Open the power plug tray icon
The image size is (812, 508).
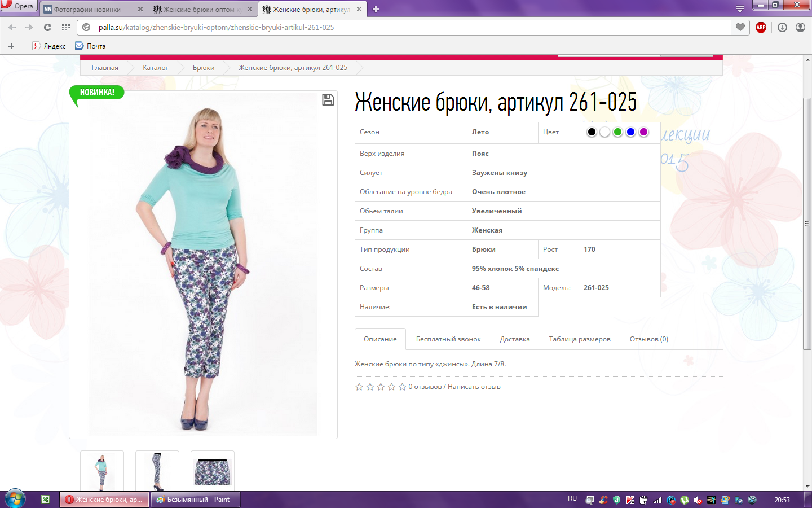(644, 500)
